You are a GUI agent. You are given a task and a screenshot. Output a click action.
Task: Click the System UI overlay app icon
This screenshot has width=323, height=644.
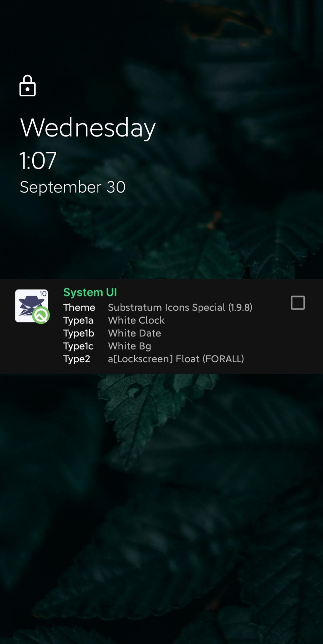[32, 306]
